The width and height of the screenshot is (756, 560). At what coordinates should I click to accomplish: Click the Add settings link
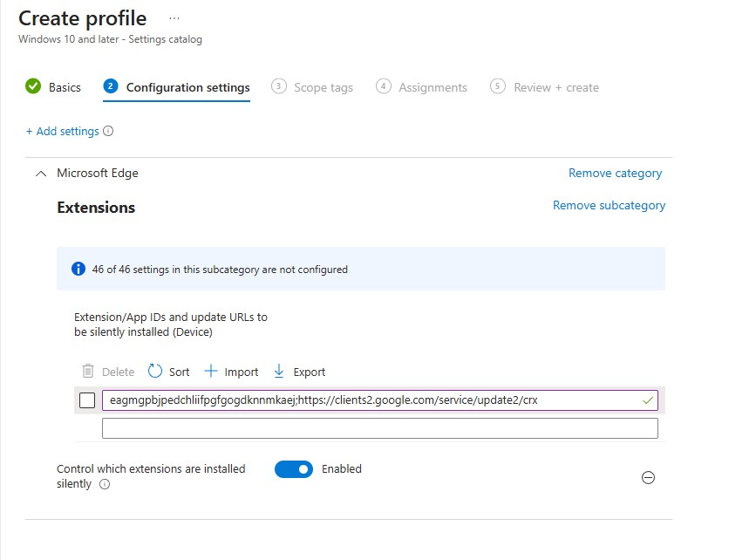coord(62,132)
